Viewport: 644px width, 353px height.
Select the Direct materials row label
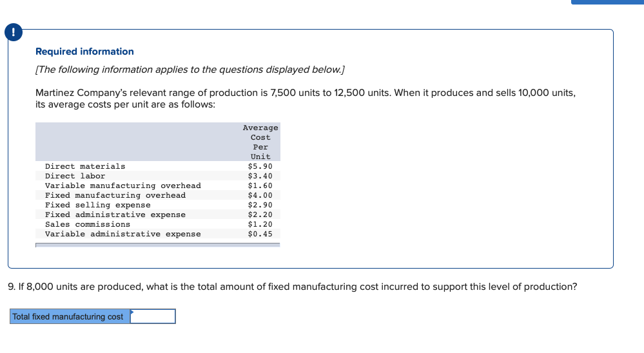point(85,166)
